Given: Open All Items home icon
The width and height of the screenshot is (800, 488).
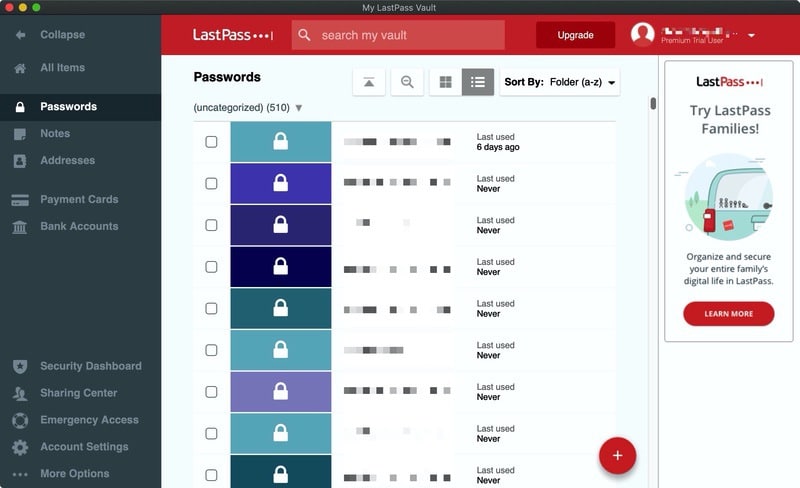Looking at the screenshot, I should click(x=20, y=68).
